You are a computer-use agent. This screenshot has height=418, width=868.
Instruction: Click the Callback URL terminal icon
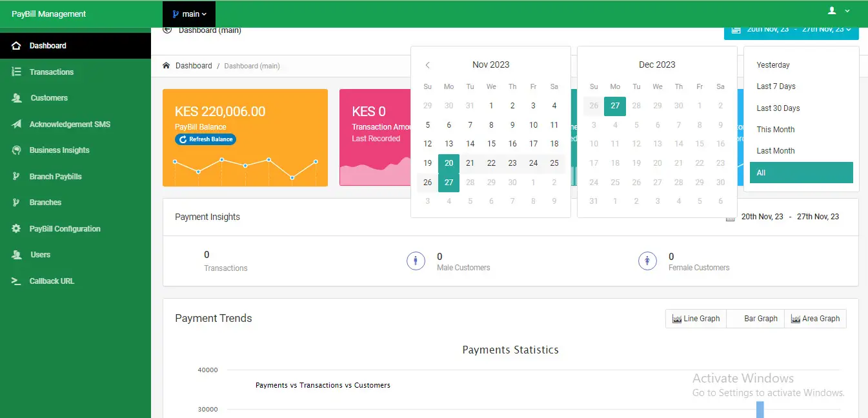pyautogui.click(x=17, y=281)
